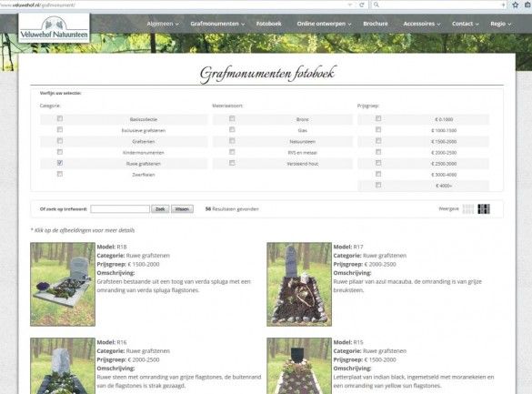The width and height of the screenshot is (532, 394).
Task: Check the € 0-1000 price checkbox
Action: coord(378,118)
